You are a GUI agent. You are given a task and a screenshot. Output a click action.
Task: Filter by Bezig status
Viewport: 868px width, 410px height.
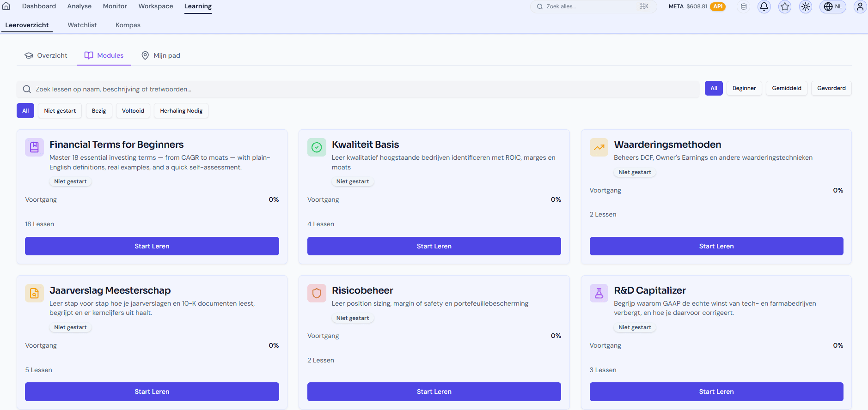[99, 111]
